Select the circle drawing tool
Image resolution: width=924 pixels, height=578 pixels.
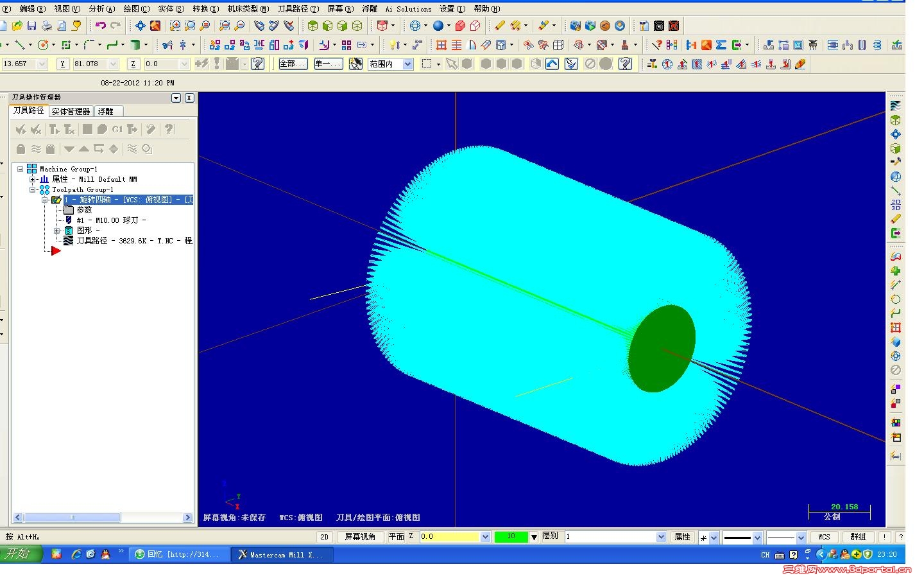[x=43, y=45]
